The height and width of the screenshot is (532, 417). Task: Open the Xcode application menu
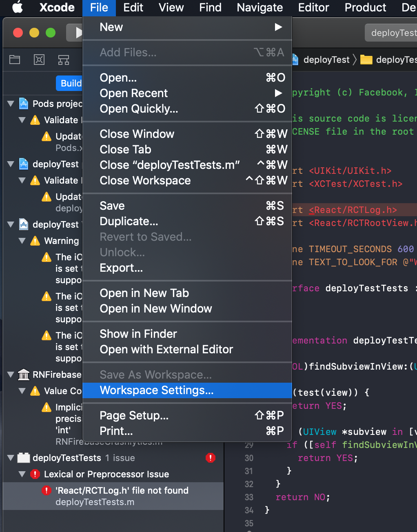pyautogui.click(x=57, y=7)
